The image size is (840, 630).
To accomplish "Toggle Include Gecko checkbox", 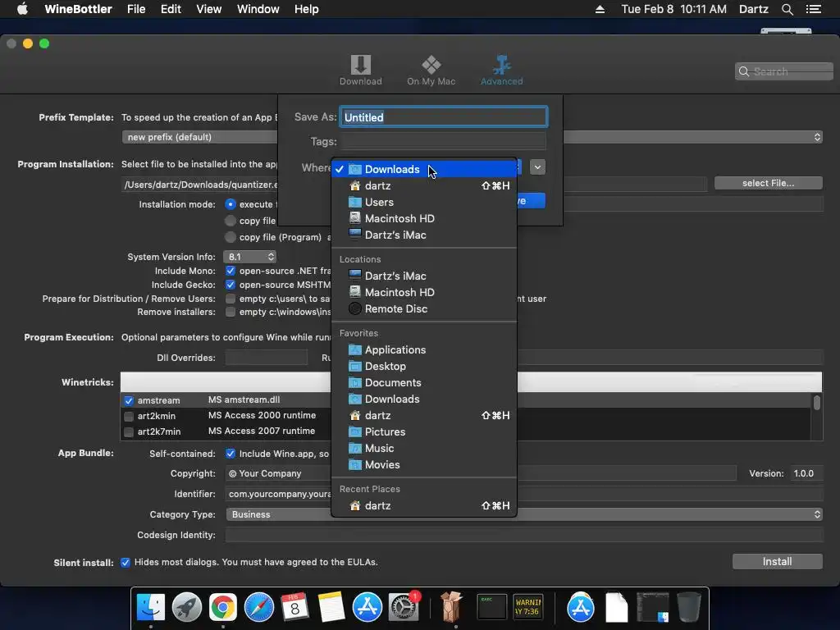I will point(231,285).
